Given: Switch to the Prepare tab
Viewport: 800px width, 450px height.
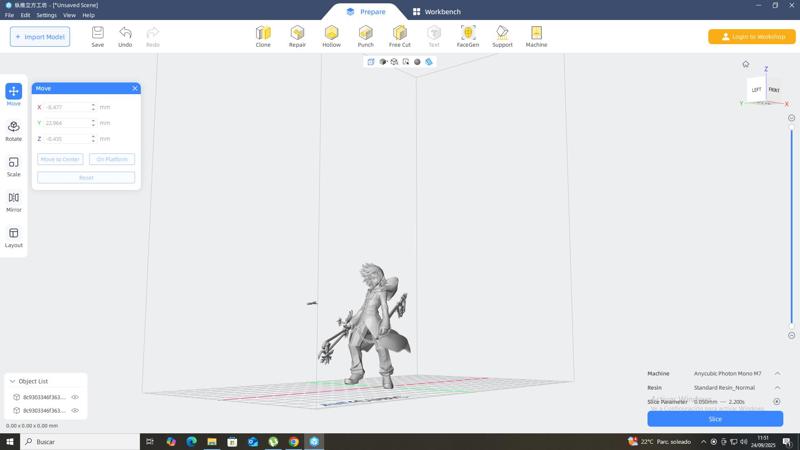Looking at the screenshot, I should click(x=366, y=11).
